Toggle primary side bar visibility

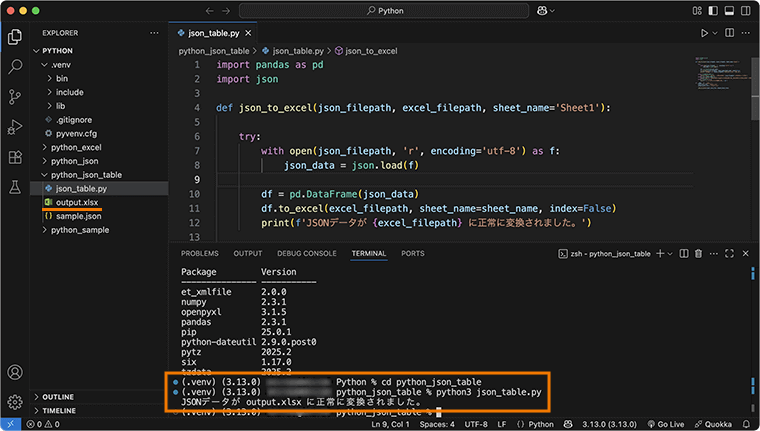coord(713,11)
